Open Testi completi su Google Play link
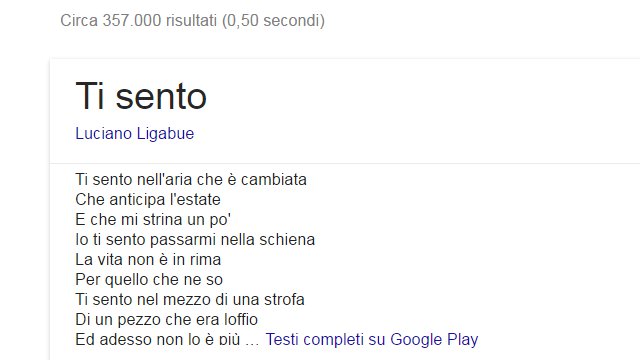640x360 pixels. point(372,340)
